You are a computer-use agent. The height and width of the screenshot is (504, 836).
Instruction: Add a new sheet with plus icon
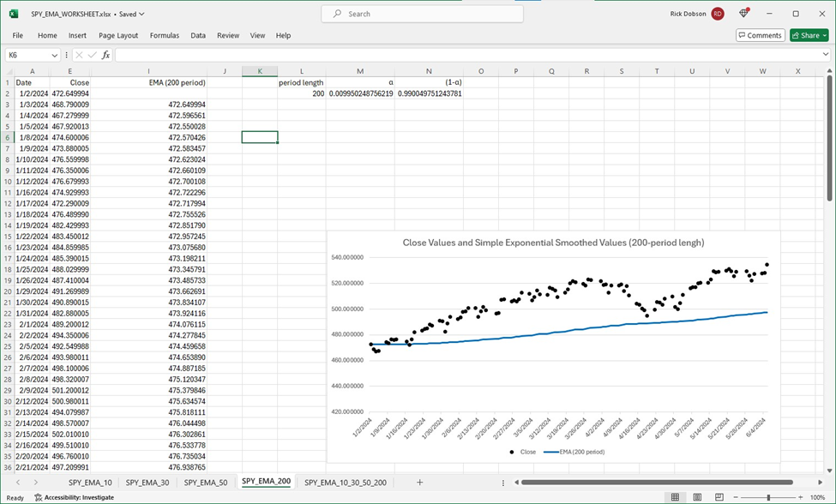click(x=419, y=483)
